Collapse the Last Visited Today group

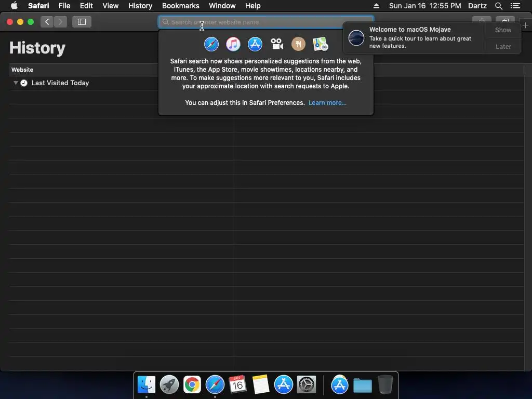coord(16,83)
